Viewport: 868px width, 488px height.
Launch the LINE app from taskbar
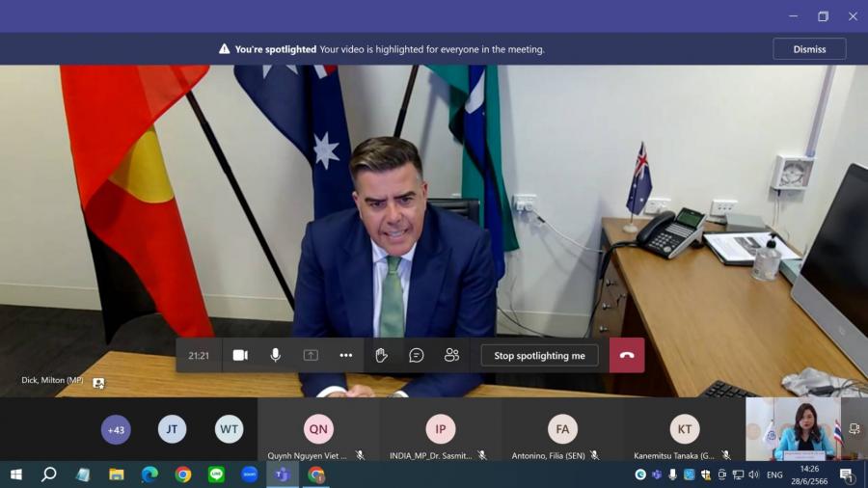pyautogui.click(x=216, y=474)
